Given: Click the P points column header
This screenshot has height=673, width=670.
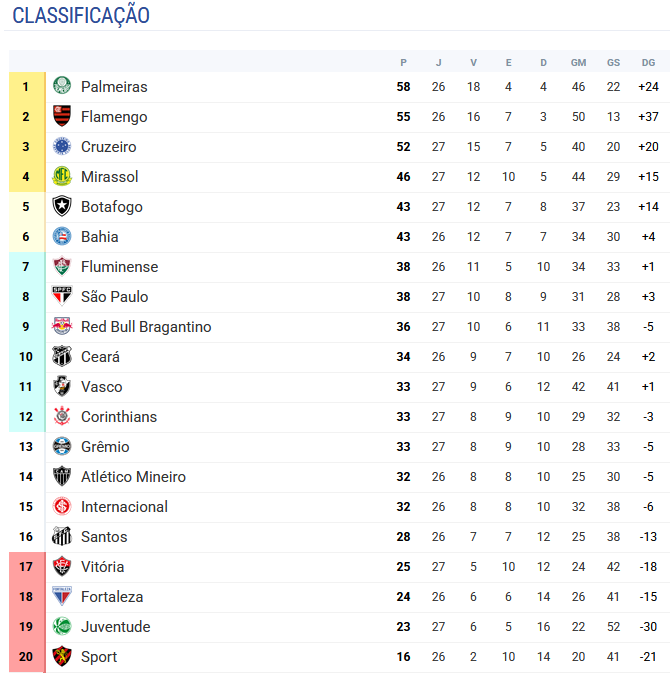Looking at the screenshot, I should (403, 62).
